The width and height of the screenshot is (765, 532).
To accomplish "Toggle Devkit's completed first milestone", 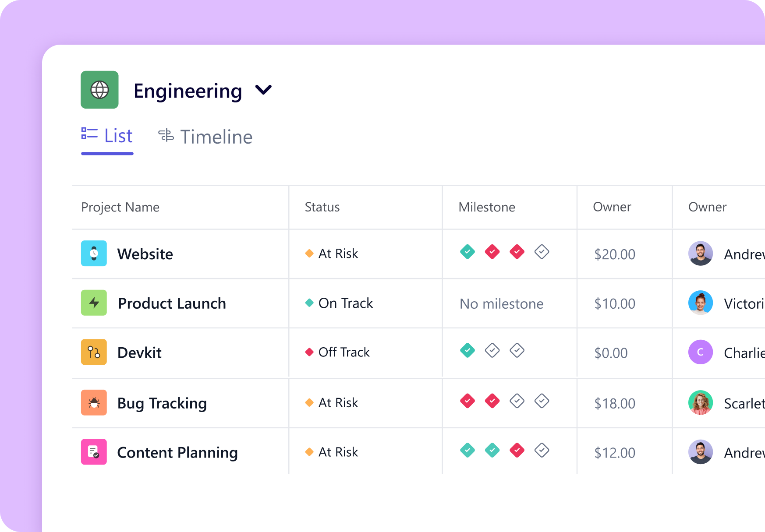I will click(467, 350).
